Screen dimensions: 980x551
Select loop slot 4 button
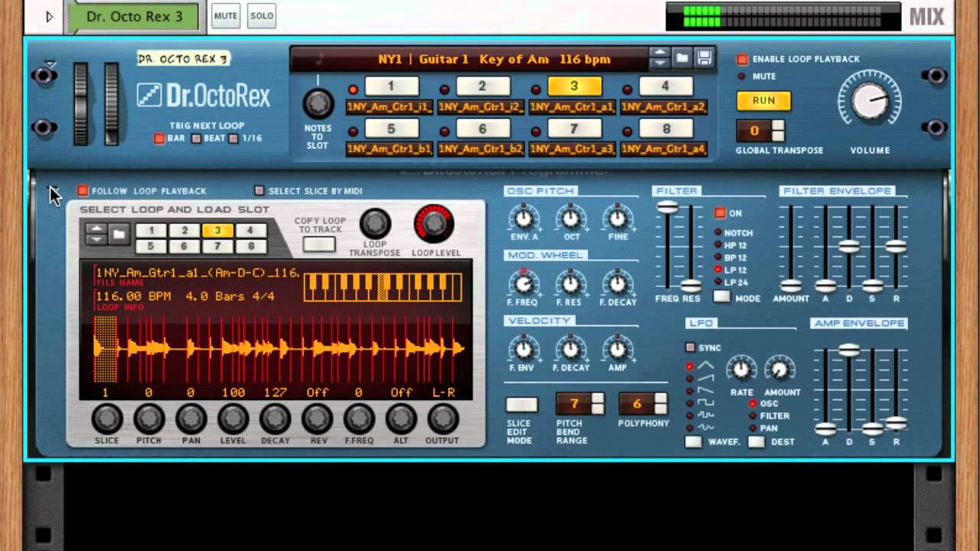[665, 86]
